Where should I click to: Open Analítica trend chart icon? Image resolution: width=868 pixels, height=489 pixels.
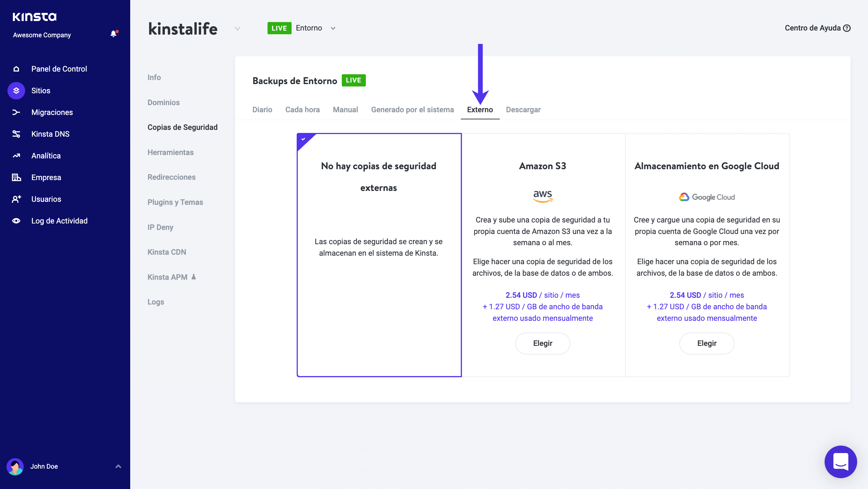click(x=16, y=156)
